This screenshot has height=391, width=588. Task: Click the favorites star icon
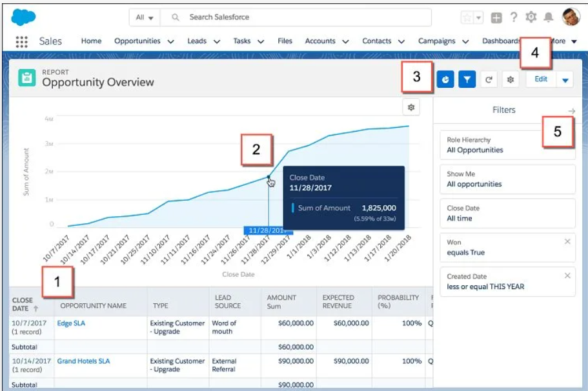click(x=467, y=17)
